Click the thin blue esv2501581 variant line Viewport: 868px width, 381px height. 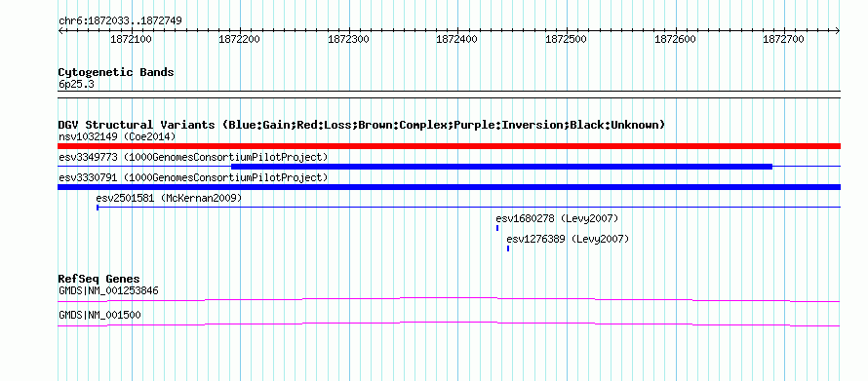point(468,208)
